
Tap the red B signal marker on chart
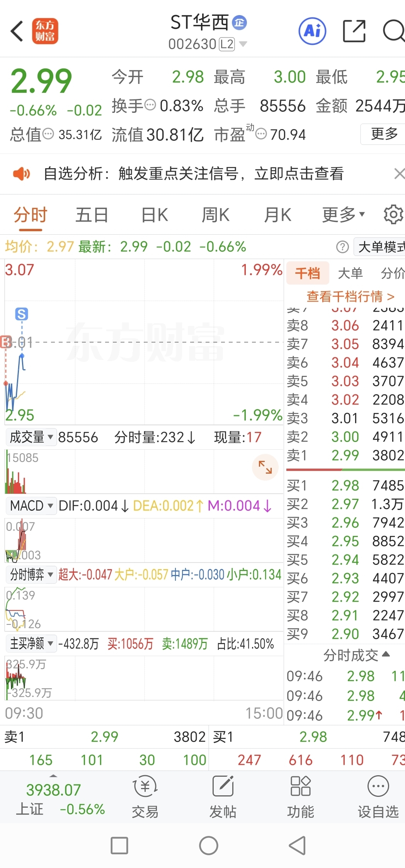point(5,342)
